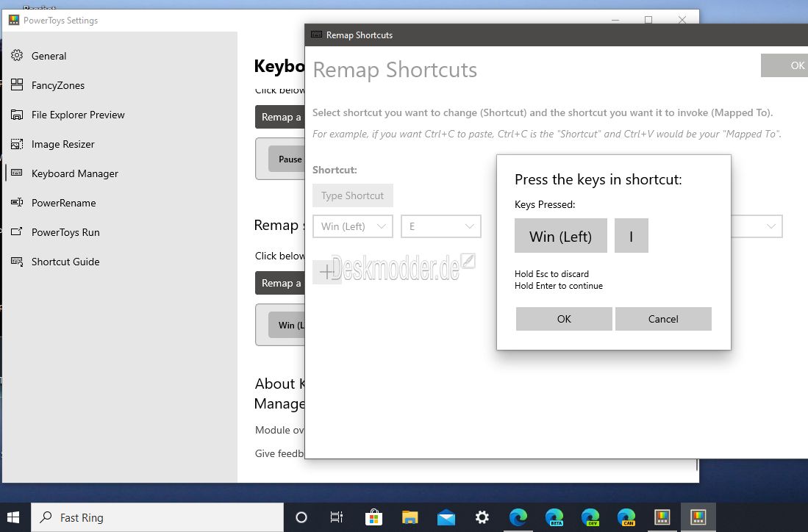
Task: Click the Shortcut Guide icon
Action: pyautogui.click(x=17, y=261)
